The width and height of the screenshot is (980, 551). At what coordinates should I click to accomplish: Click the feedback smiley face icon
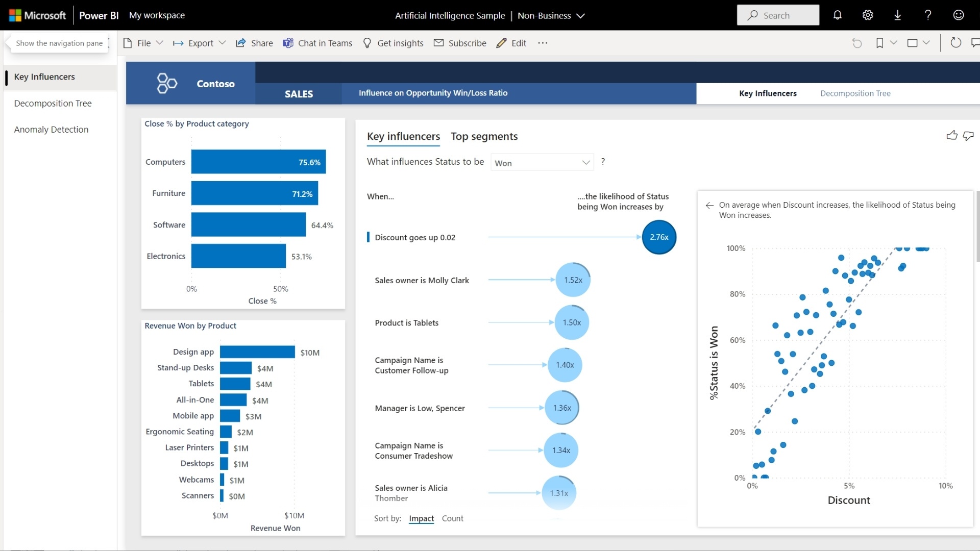959,15
